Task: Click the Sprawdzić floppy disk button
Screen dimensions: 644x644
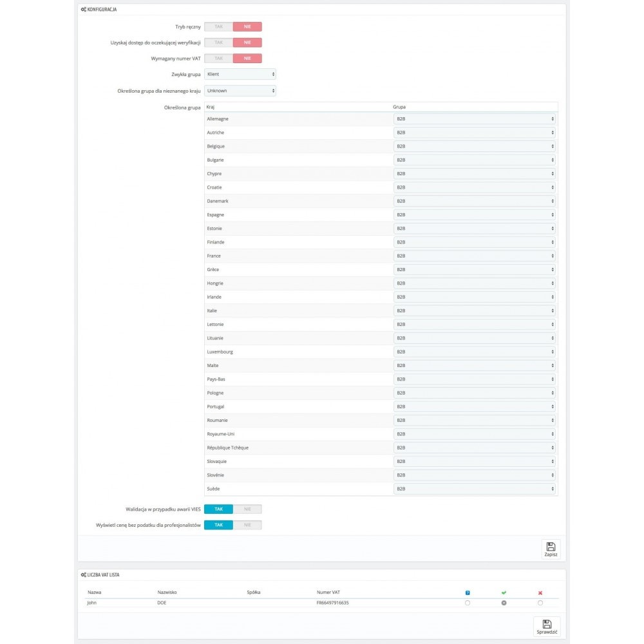Action: tap(547, 627)
